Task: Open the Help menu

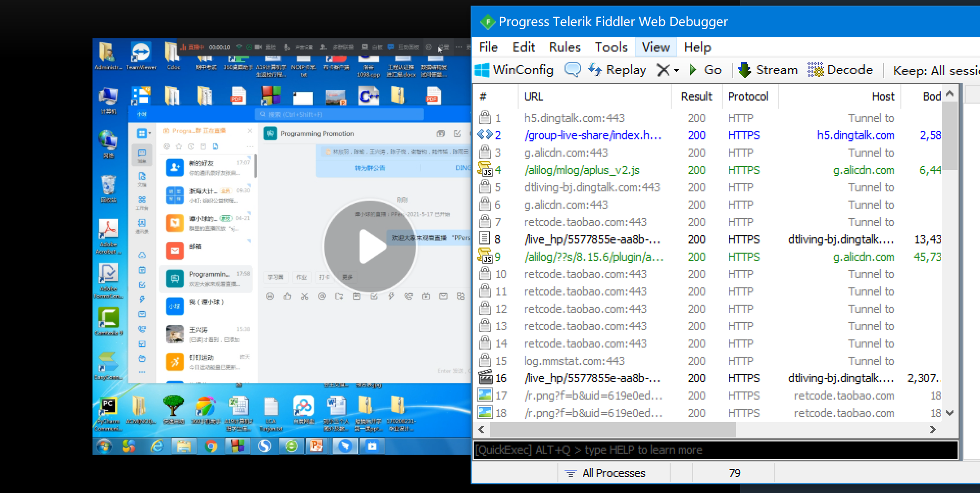Action: tap(697, 47)
